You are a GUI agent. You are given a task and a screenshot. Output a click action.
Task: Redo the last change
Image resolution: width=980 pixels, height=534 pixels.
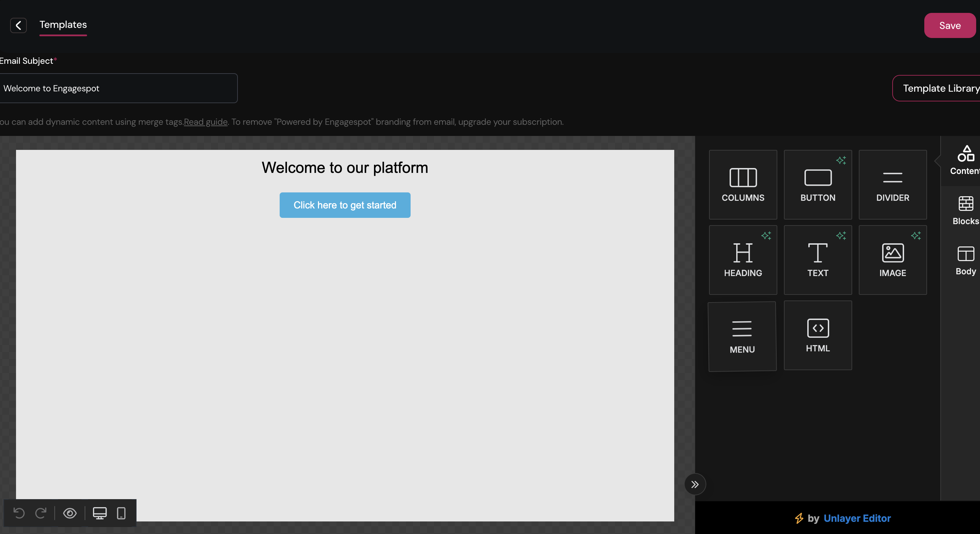[x=41, y=513]
